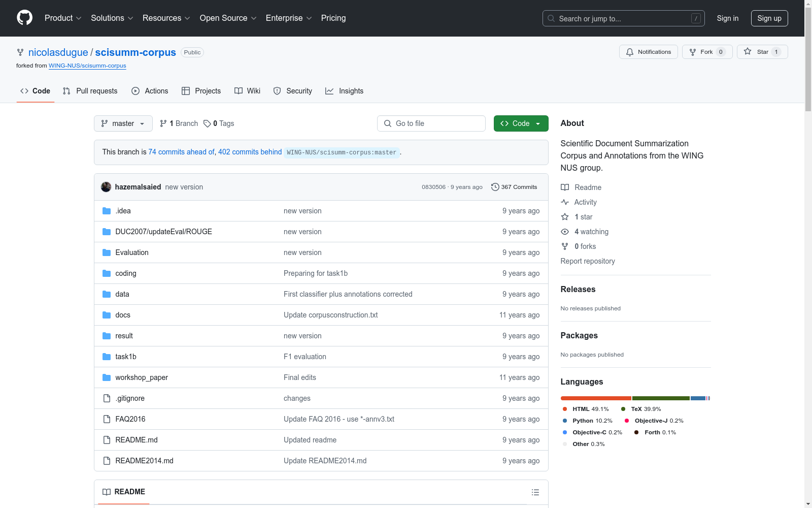Expand the Enterprise menu
The height and width of the screenshot is (508, 812).
[x=289, y=18]
